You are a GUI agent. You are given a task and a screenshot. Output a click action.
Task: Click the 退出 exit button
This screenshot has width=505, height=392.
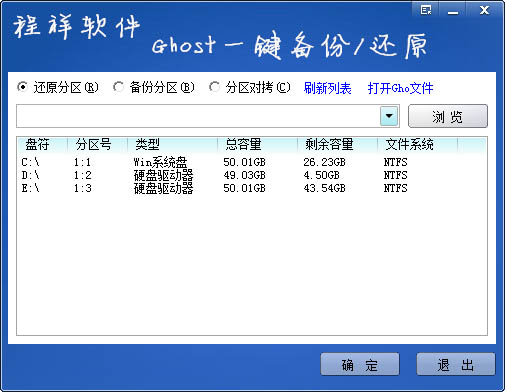click(456, 364)
